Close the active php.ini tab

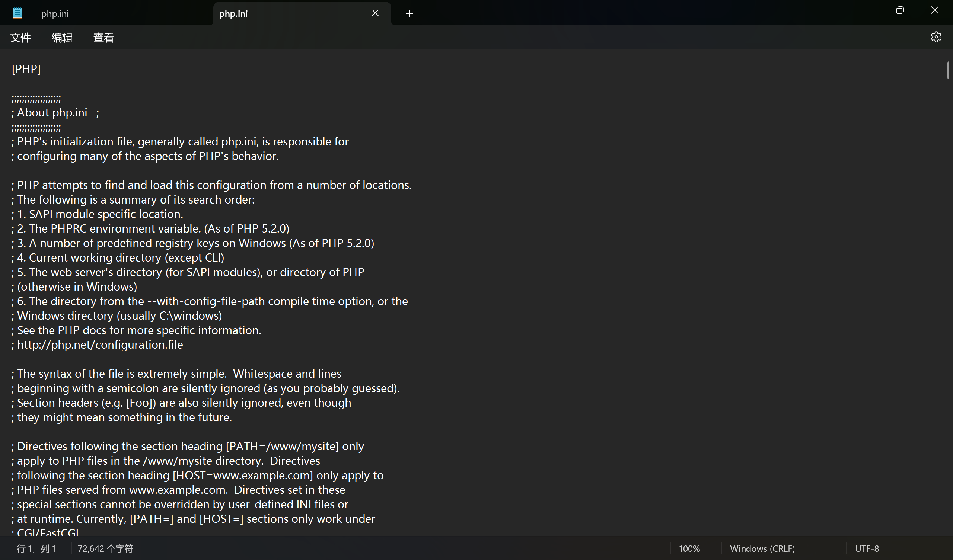(375, 13)
